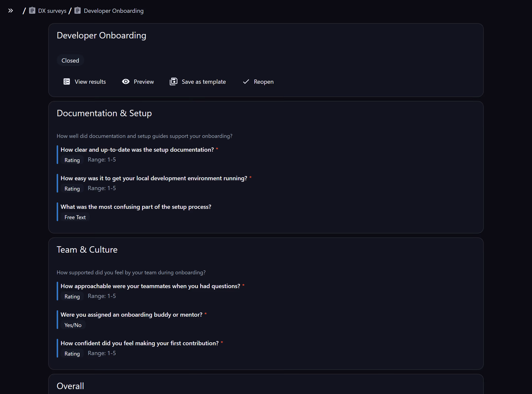Open the DX surveys breadcrumb link
Viewport: 532px width, 394px height.
pos(52,11)
